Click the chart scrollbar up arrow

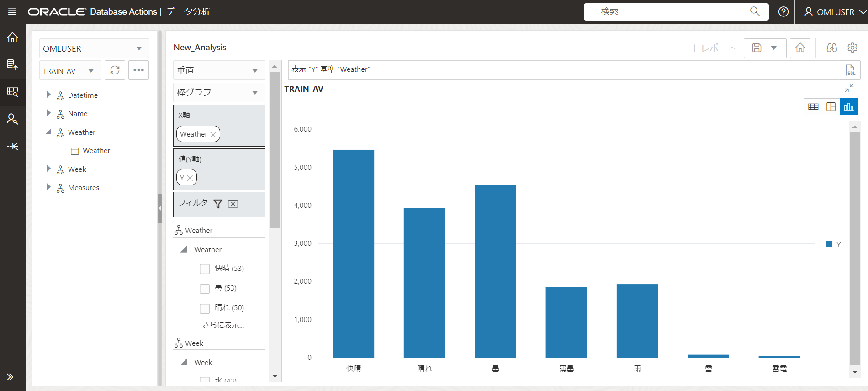pos(855,126)
